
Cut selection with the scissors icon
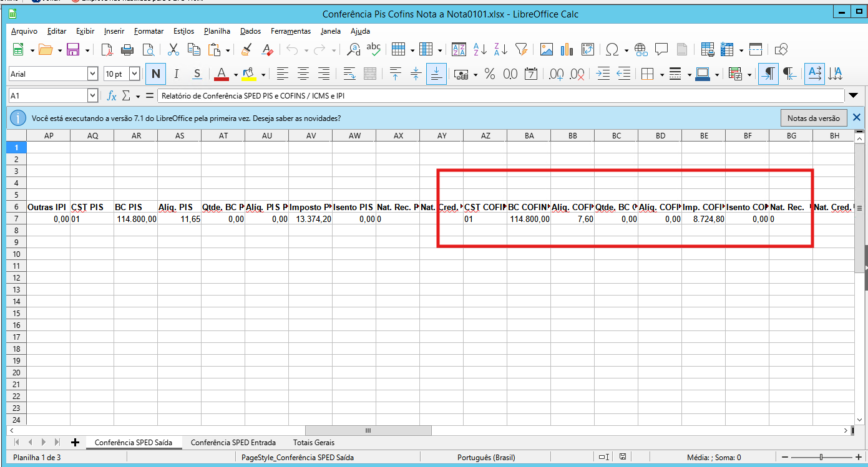(173, 50)
